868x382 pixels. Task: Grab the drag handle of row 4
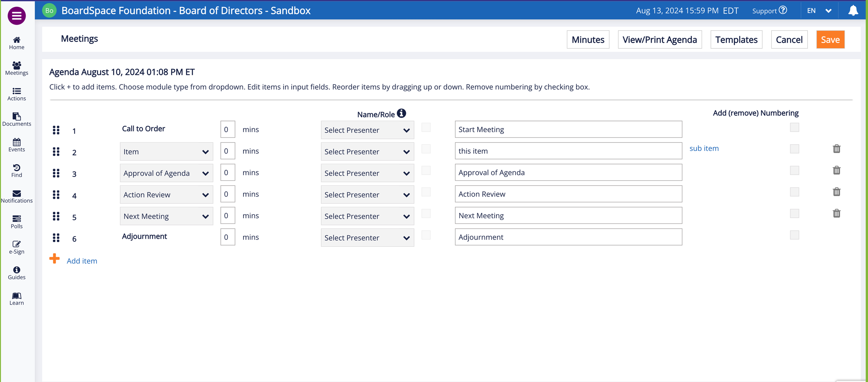coord(56,195)
